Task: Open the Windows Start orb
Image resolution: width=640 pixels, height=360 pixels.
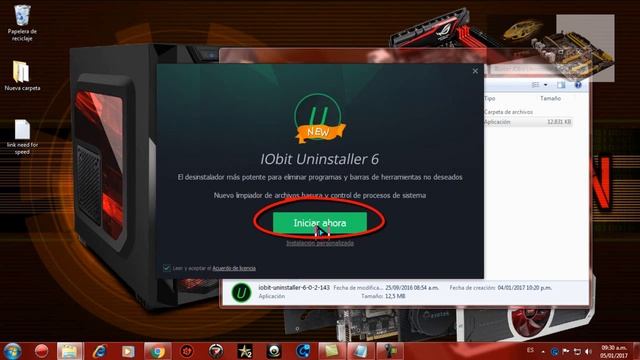Action: pos(12,351)
